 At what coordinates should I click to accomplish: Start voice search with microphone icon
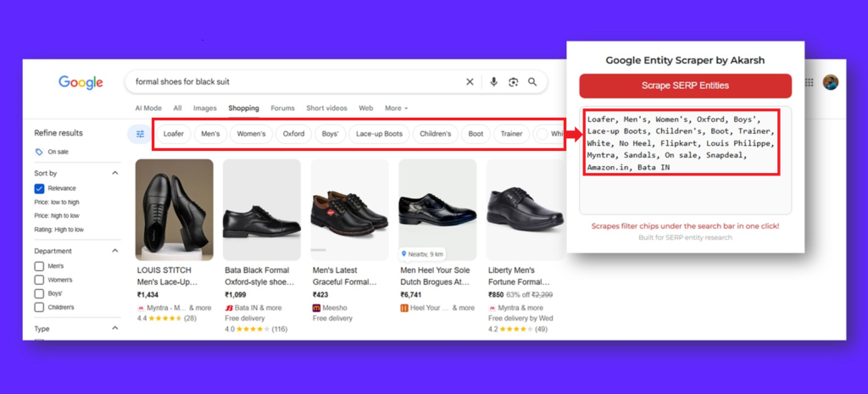[x=493, y=82]
